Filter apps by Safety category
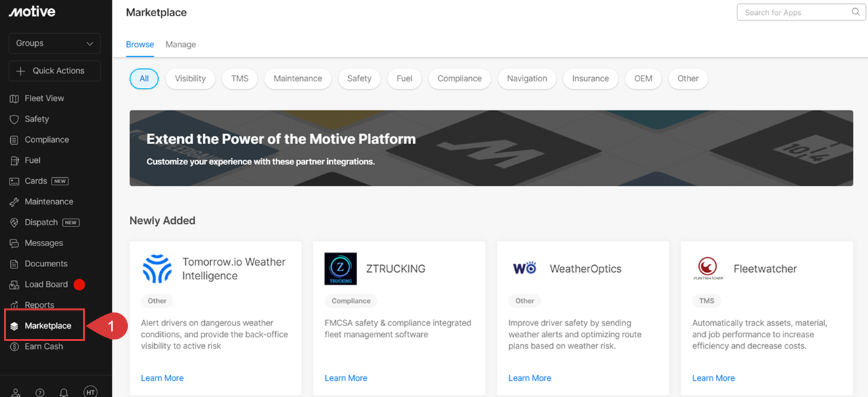 coord(360,78)
